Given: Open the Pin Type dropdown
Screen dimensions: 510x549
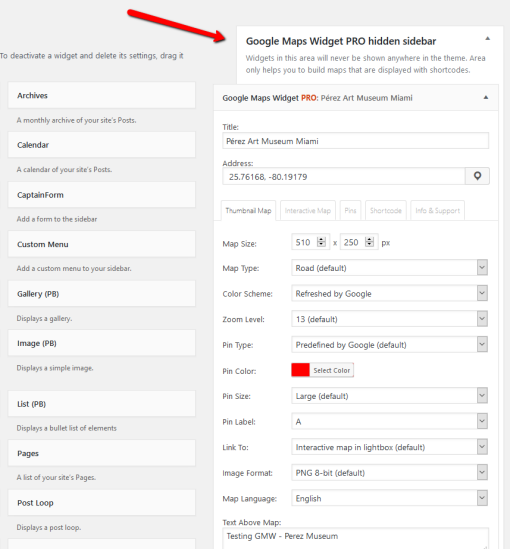Looking at the screenshot, I should pos(389,345).
